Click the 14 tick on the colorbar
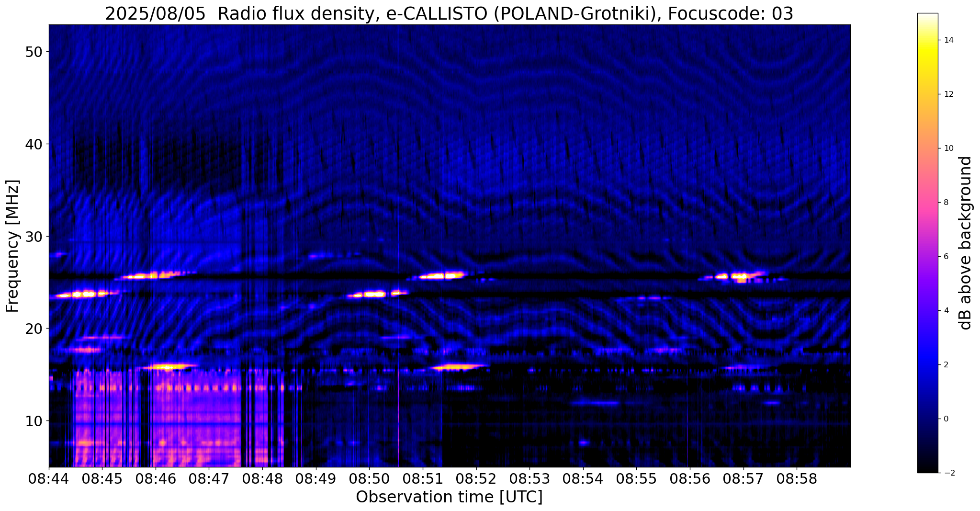 coord(948,40)
